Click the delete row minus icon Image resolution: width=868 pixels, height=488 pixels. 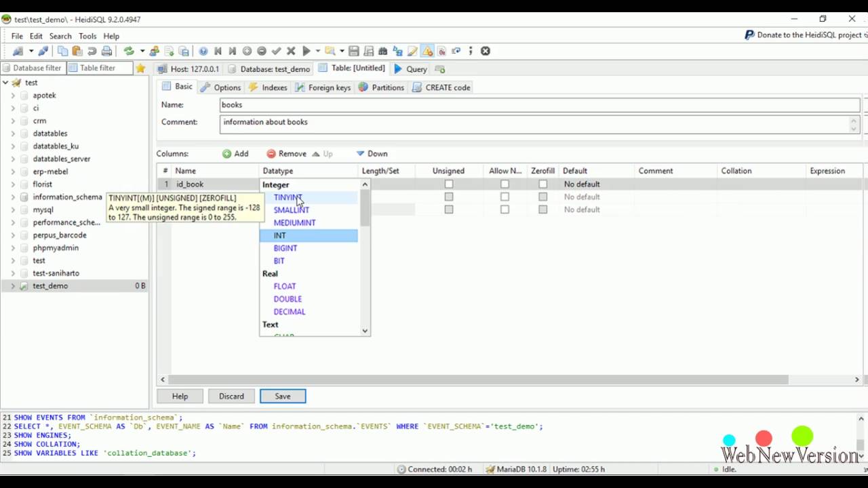(x=262, y=51)
